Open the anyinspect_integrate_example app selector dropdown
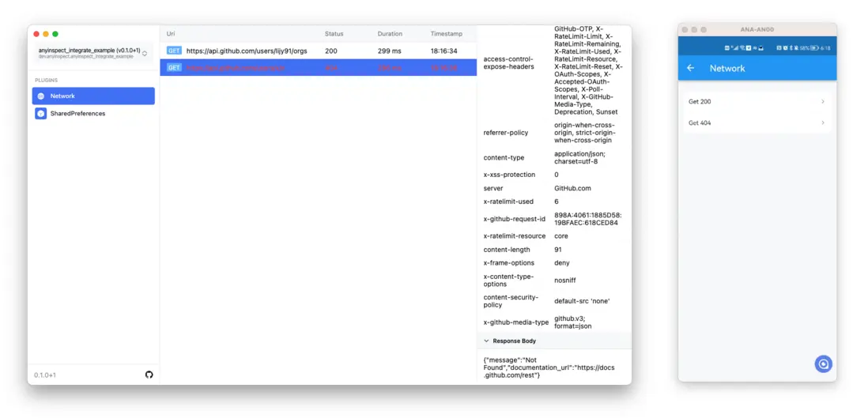868x418 pixels. coord(93,53)
